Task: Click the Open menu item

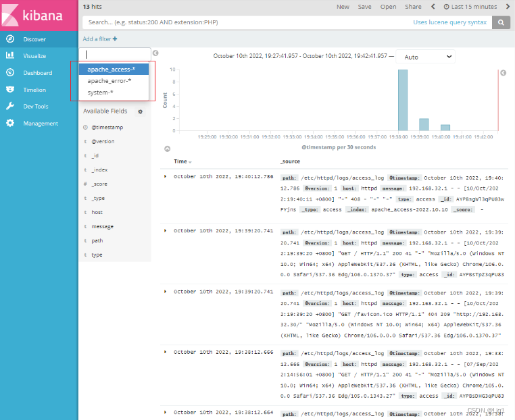Action: tap(388, 7)
